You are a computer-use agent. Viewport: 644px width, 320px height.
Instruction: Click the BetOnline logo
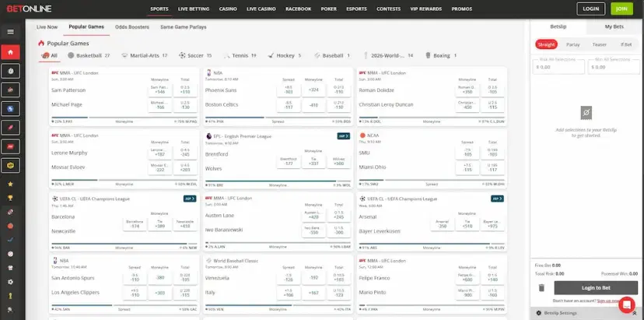29,9
